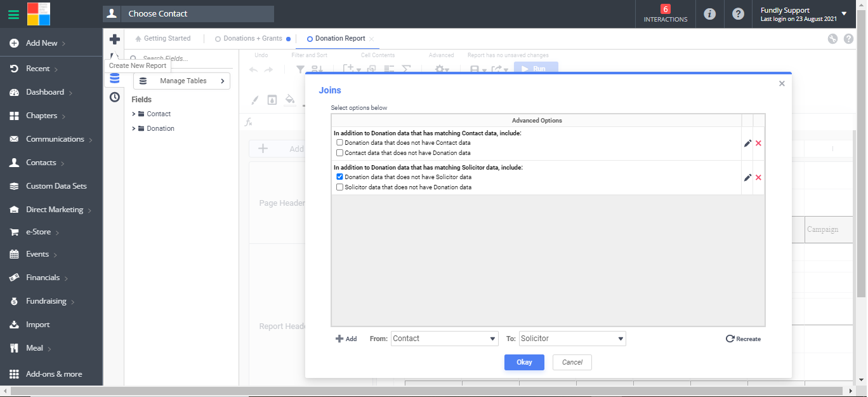Select the paint bucket fill icon
This screenshot has height=397, width=868.
(290, 100)
